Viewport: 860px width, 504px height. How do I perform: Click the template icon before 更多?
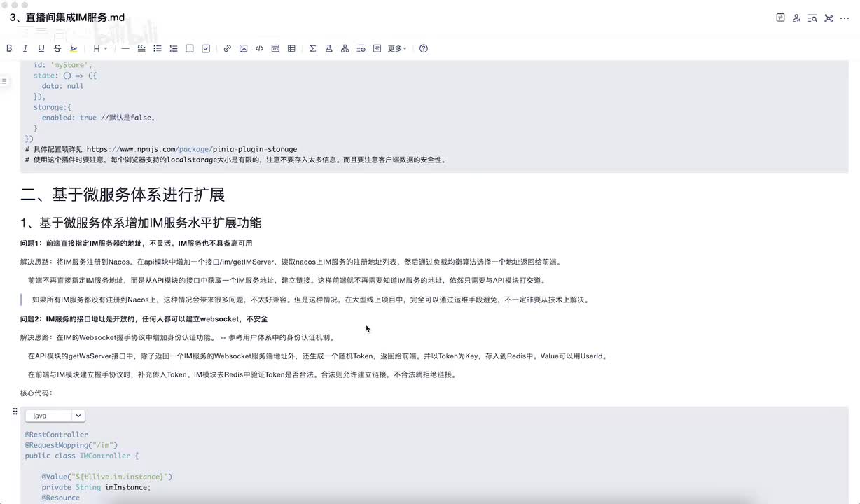(377, 48)
